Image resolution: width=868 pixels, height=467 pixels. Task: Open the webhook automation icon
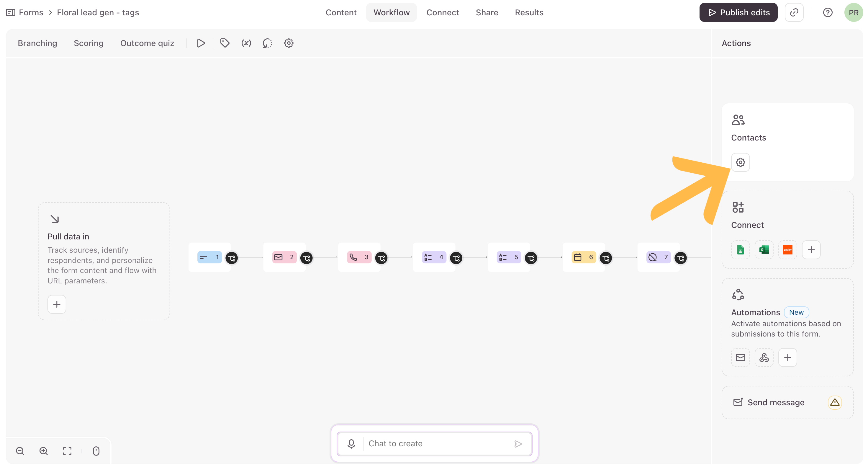click(764, 357)
